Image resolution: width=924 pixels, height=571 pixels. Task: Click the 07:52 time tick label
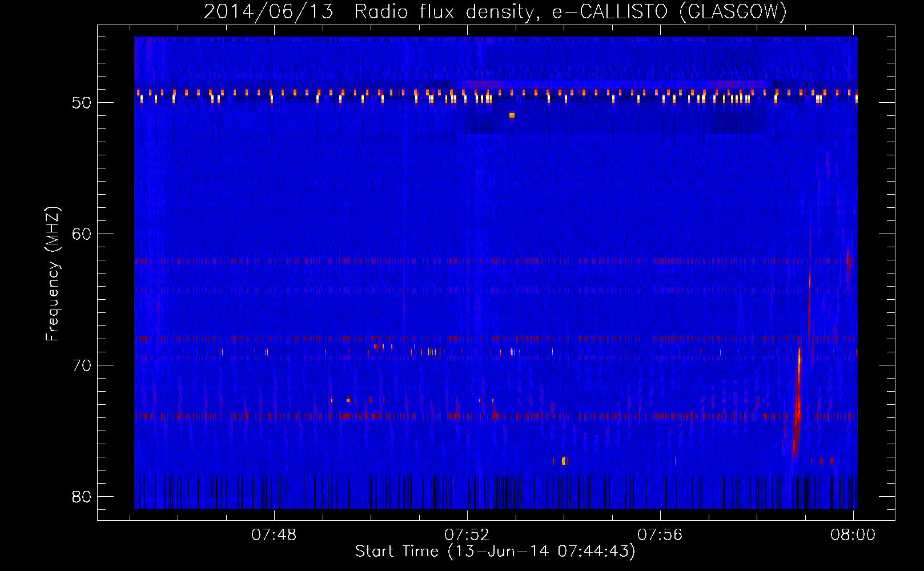(467, 535)
